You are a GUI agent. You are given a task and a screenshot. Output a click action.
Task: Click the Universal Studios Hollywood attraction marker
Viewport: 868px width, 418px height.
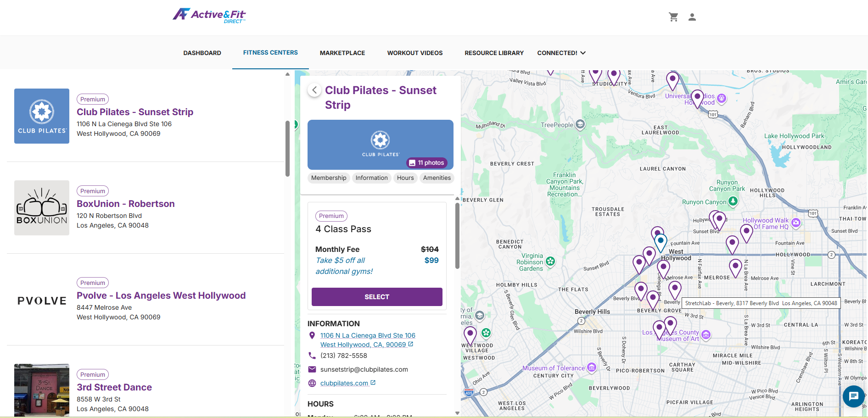(722, 98)
